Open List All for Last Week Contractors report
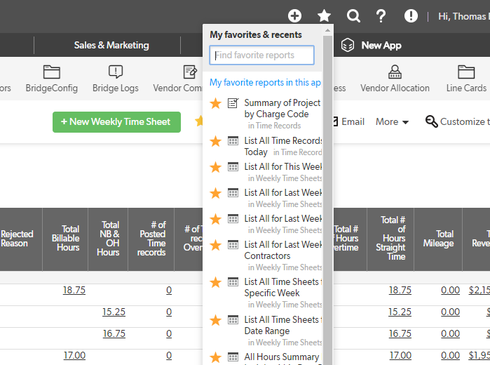 (x=283, y=250)
